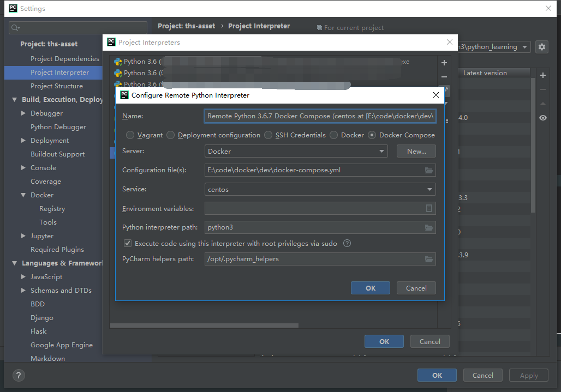Click Cancel in Project Interpreters dialog

pos(429,342)
